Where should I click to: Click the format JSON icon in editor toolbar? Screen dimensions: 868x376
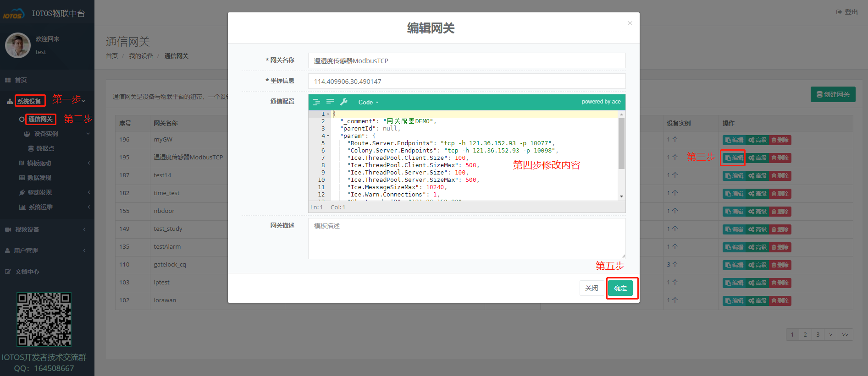[316, 102]
